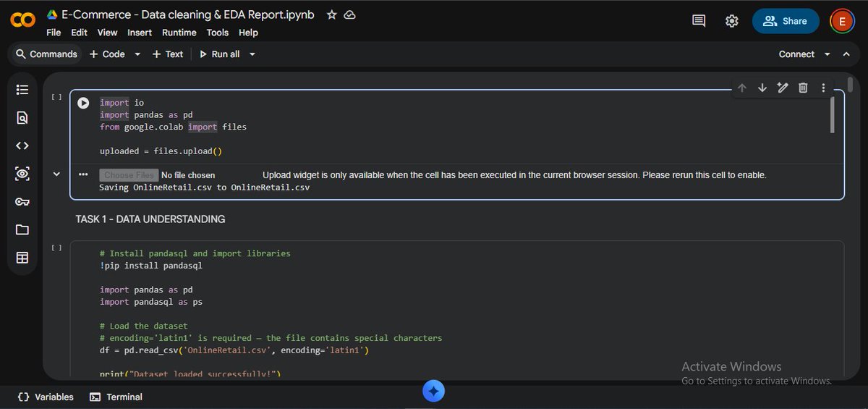Viewport: 868px width, 409px height.
Task: Open the Variables panel
Action: 46,397
